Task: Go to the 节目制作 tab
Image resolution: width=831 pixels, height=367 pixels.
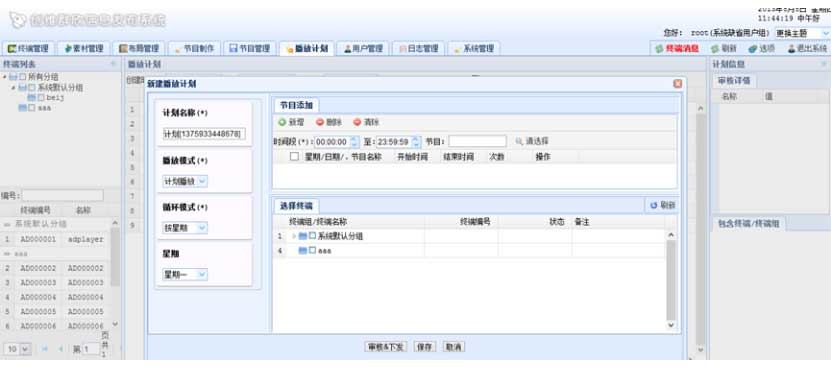Action: [194, 48]
